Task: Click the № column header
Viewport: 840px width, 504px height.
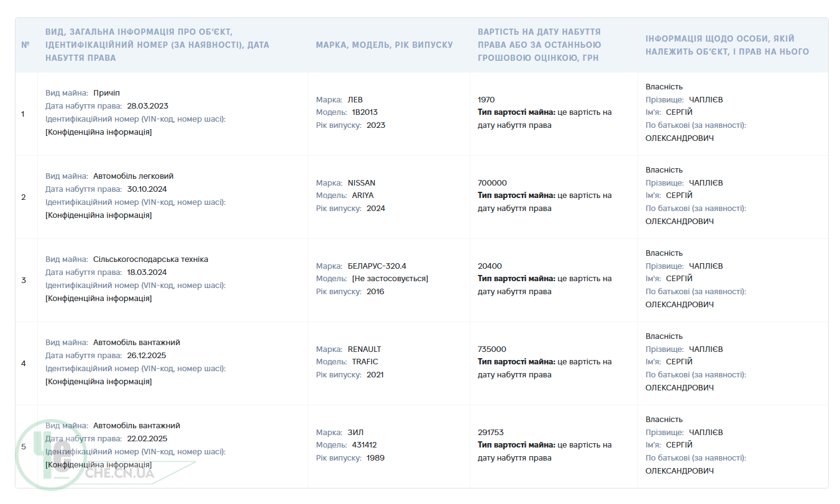Action: click(25, 45)
